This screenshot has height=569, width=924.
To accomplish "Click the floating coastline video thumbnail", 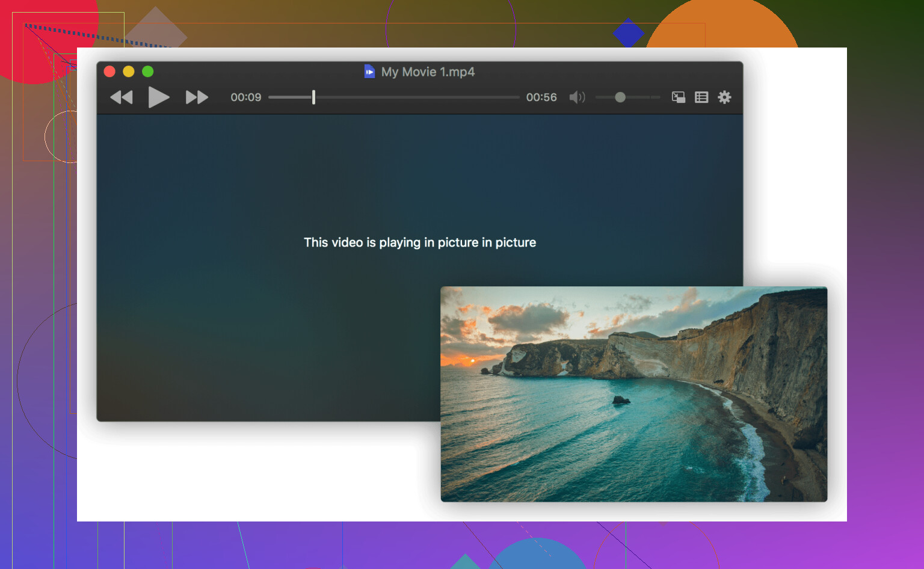I will click(x=633, y=394).
